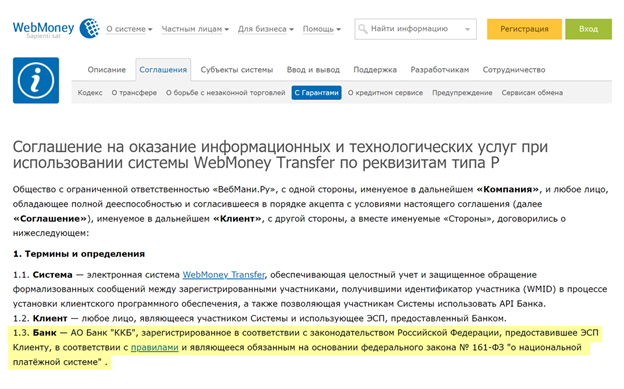Select the «Кодекс» sub-tab
Screen dimensions: 624x389
[90, 93]
